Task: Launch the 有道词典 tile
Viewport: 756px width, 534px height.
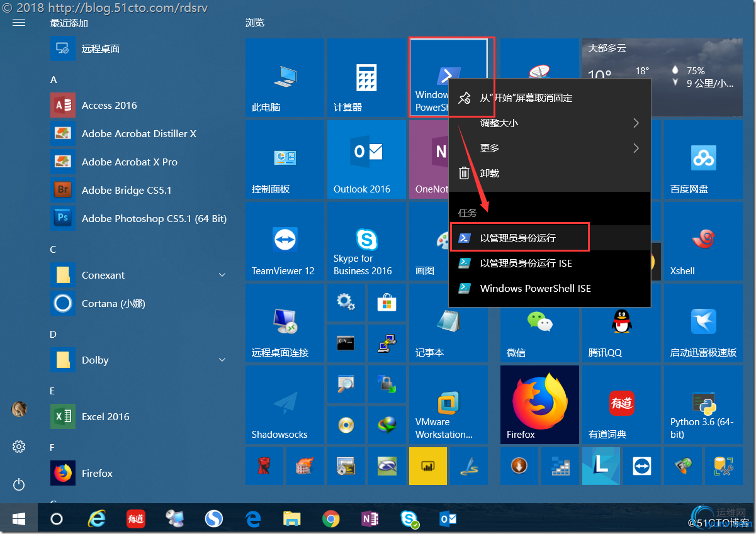Action: click(621, 405)
